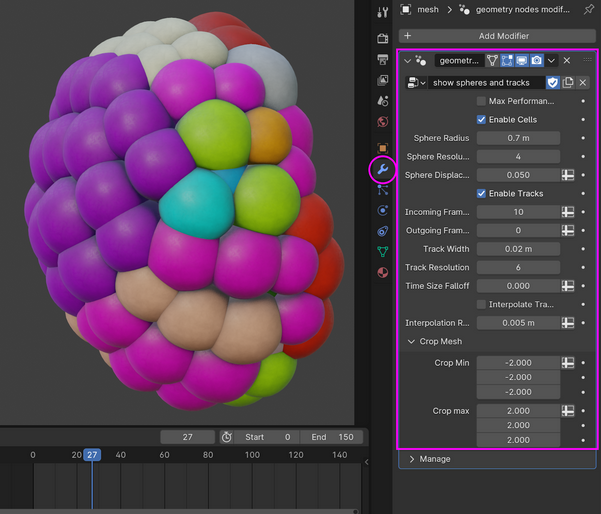Open the modifier extras dropdown arrow
The width and height of the screenshot is (601, 514).
(551, 61)
